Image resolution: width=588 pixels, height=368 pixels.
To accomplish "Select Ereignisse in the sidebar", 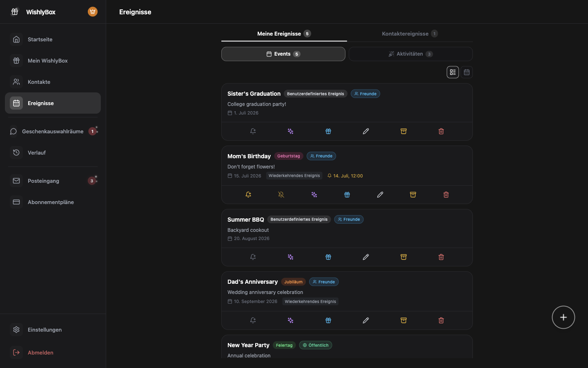I will tap(53, 103).
